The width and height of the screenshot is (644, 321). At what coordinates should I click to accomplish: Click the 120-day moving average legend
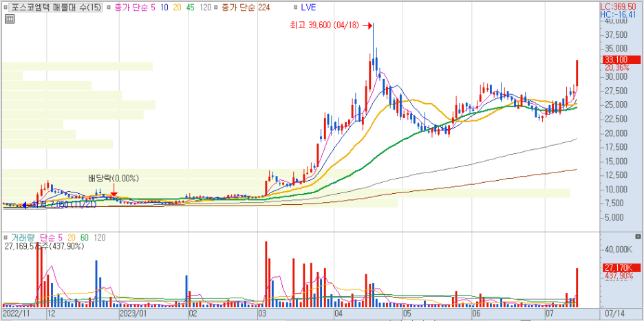206,7
